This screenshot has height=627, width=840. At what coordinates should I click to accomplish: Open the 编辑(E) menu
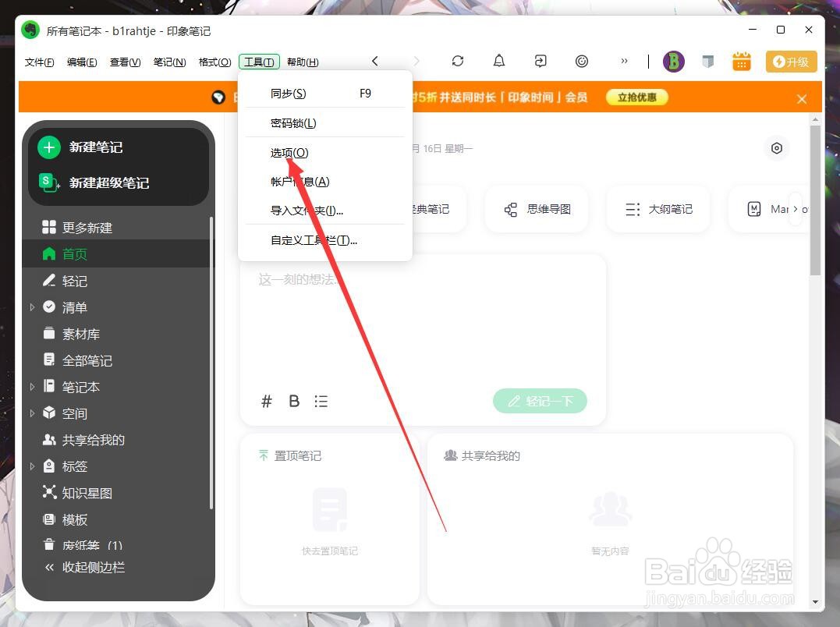(82, 62)
